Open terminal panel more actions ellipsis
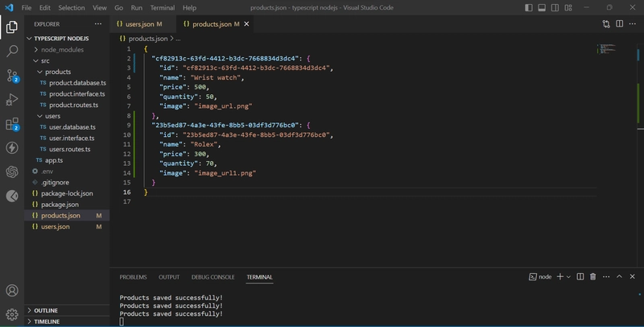The width and height of the screenshot is (644, 327). click(606, 277)
